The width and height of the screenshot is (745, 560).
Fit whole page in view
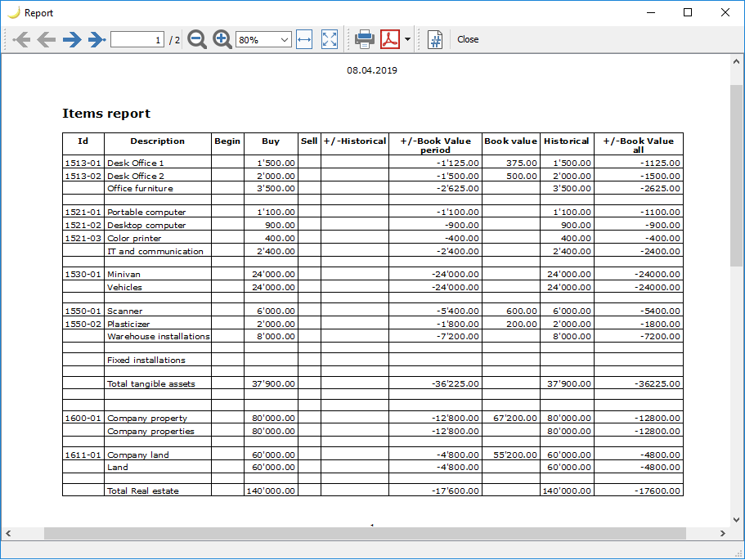click(330, 39)
